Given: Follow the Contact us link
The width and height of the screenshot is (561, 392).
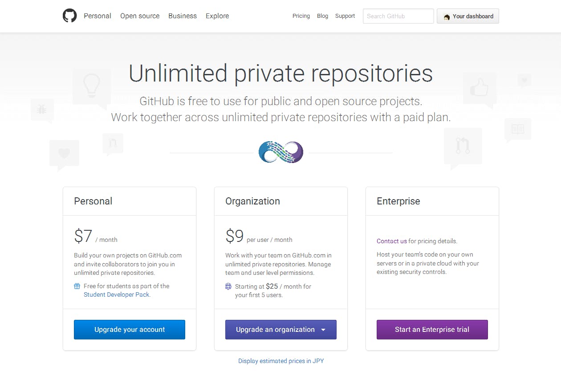Looking at the screenshot, I should click(x=391, y=241).
